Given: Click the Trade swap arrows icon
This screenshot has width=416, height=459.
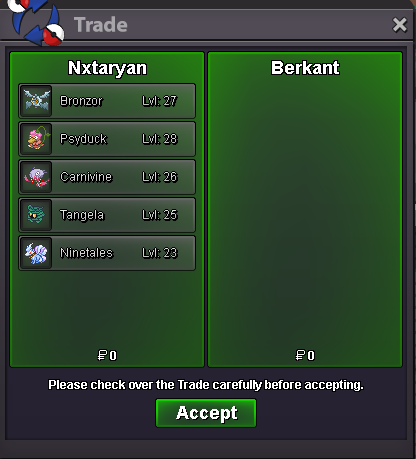Looking at the screenshot, I should click(36, 22).
